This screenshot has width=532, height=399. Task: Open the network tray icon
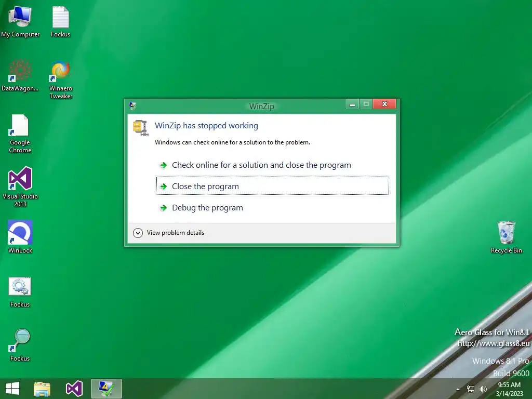[x=471, y=389]
